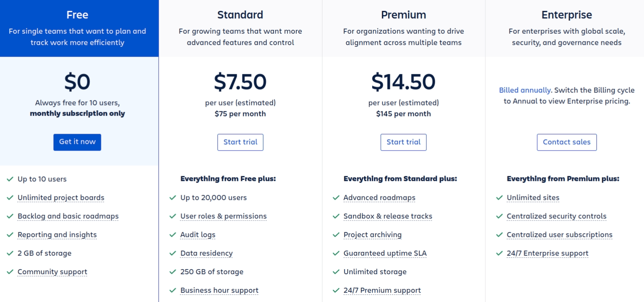Click the Backlog and basic roadmaps feature

pos(68,216)
